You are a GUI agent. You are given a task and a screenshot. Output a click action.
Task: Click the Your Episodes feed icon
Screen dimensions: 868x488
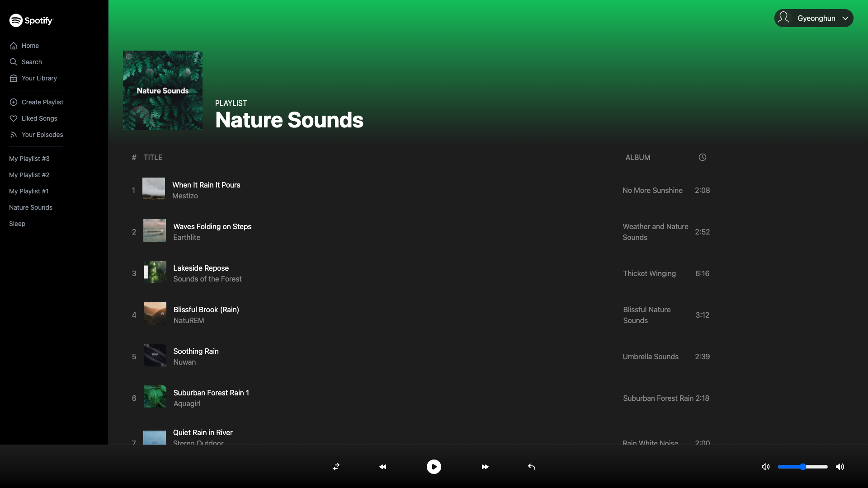point(14,135)
